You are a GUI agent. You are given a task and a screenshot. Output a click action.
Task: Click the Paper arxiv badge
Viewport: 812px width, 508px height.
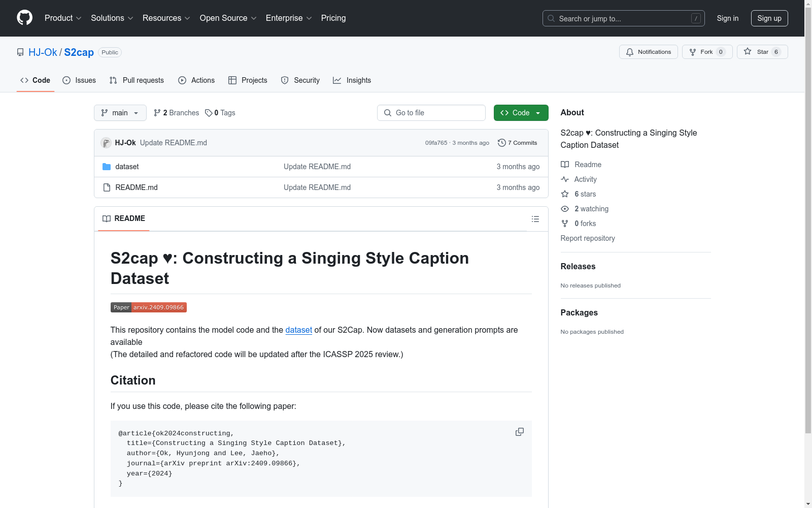pyautogui.click(x=149, y=307)
